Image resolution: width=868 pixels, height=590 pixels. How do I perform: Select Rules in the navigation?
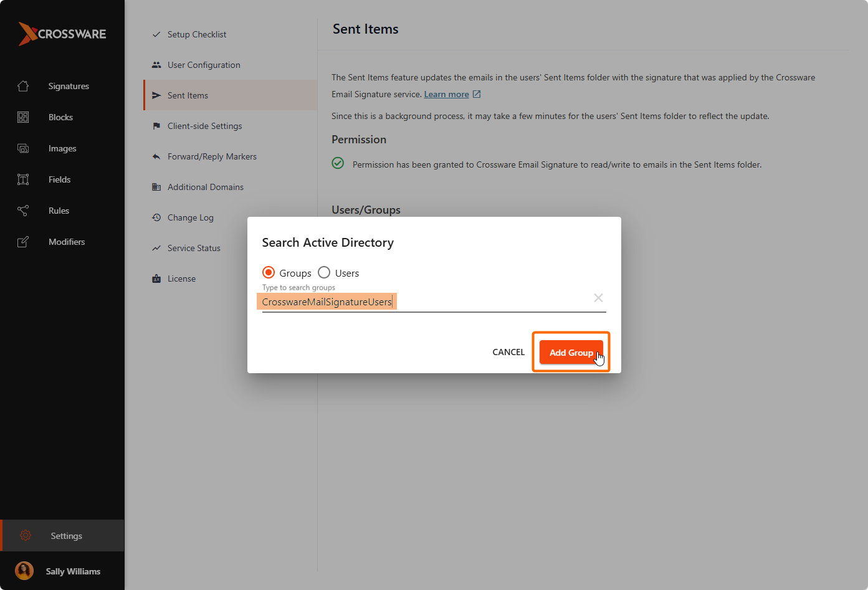pos(59,211)
